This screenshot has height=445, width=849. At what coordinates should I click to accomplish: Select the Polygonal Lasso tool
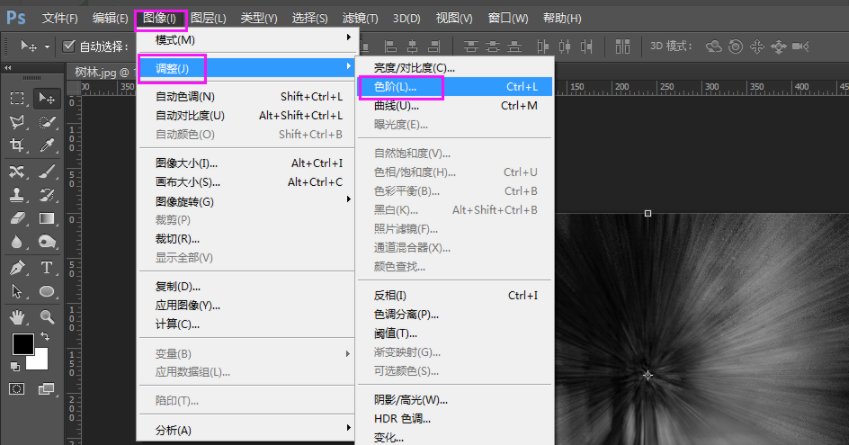(x=17, y=122)
